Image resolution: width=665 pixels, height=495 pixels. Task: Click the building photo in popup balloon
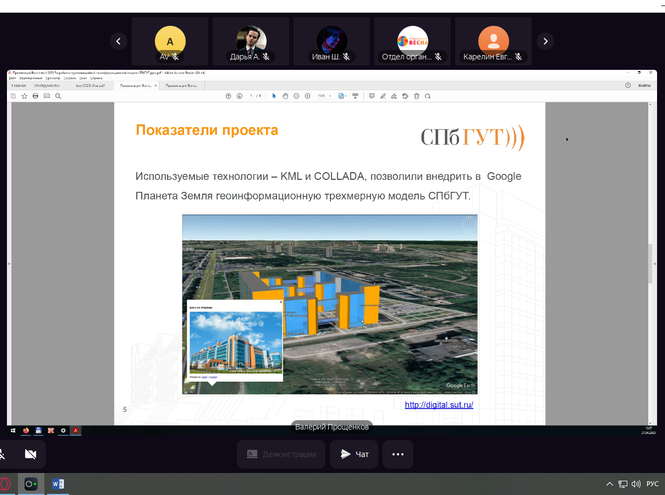click(x=236, y=342)
